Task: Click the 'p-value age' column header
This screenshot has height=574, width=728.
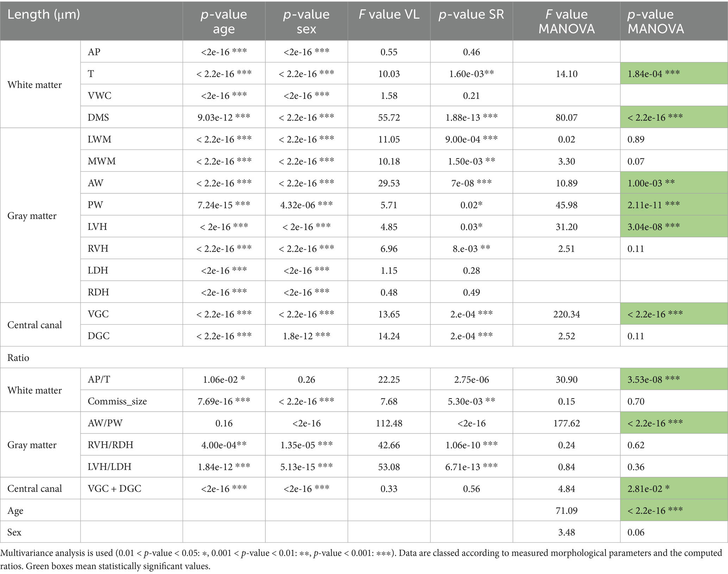Action: 224,21
